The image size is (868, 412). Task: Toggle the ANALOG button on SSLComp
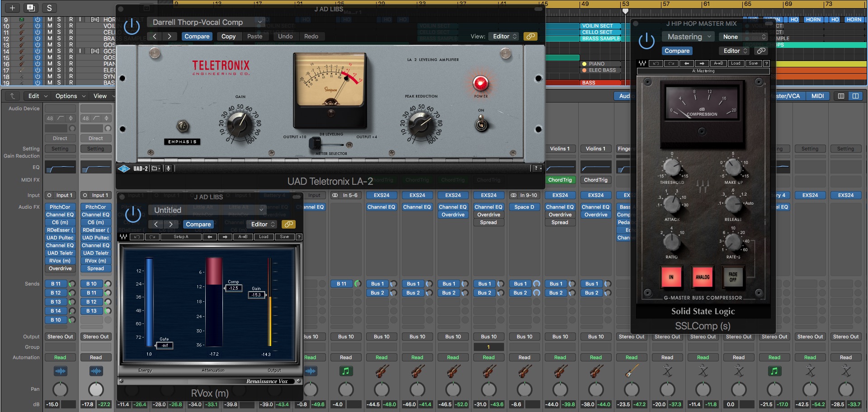pos(703,277)
